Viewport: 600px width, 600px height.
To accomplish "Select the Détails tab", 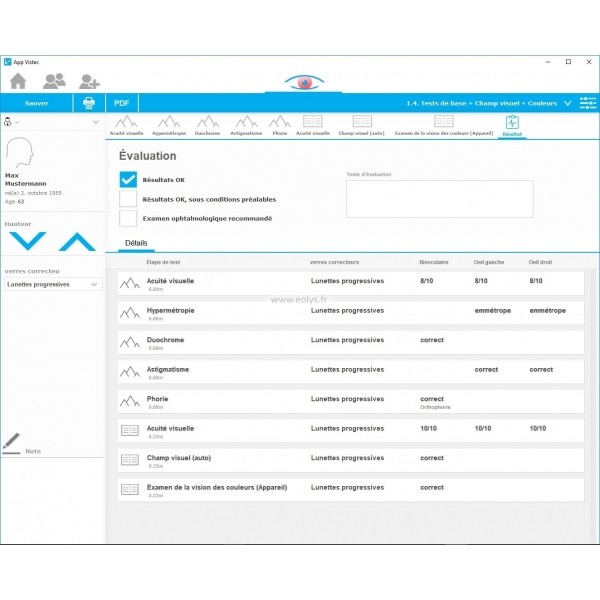I will point(137,243).
